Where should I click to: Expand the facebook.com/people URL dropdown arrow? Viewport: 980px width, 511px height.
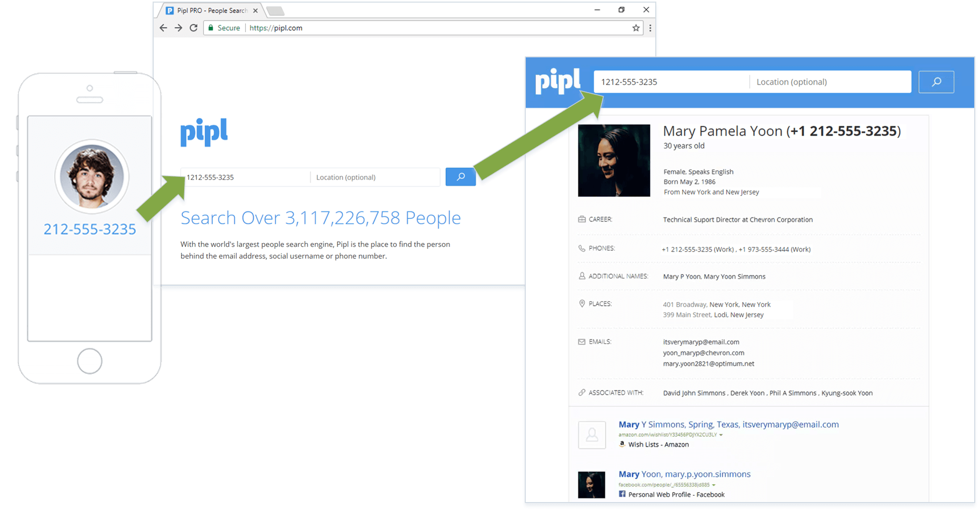pyautogui.click(x=714, y=485)
